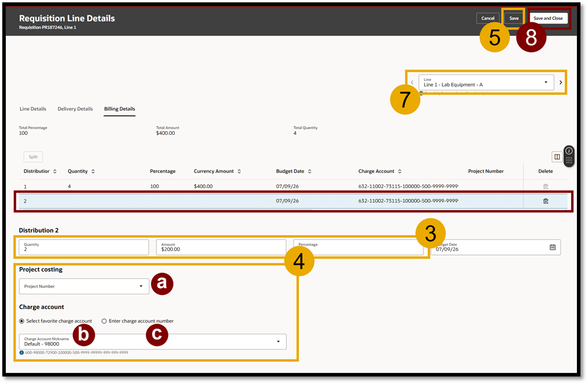Click the info icon below Charge Account Nickname
588x384 pixels.
point(21,353)
